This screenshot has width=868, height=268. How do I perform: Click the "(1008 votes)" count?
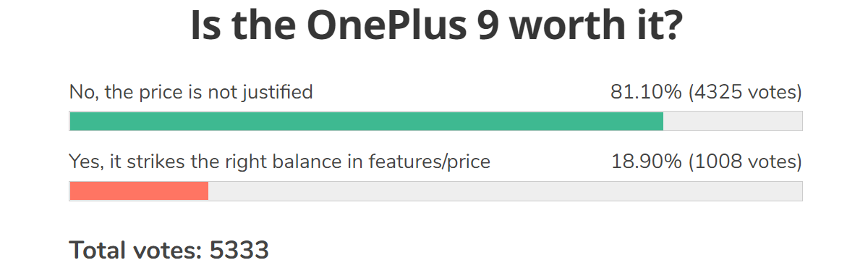(745, 162)
